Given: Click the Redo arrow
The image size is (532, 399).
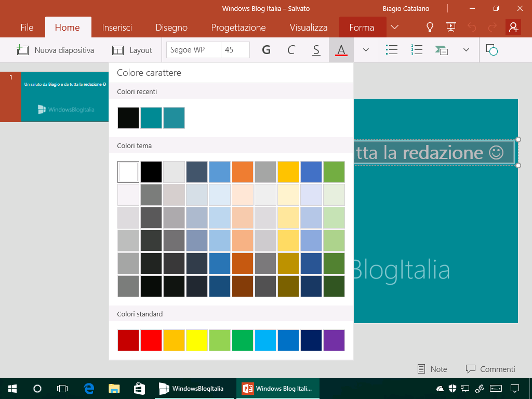Looking at the screenshot, I should [493, 27].
